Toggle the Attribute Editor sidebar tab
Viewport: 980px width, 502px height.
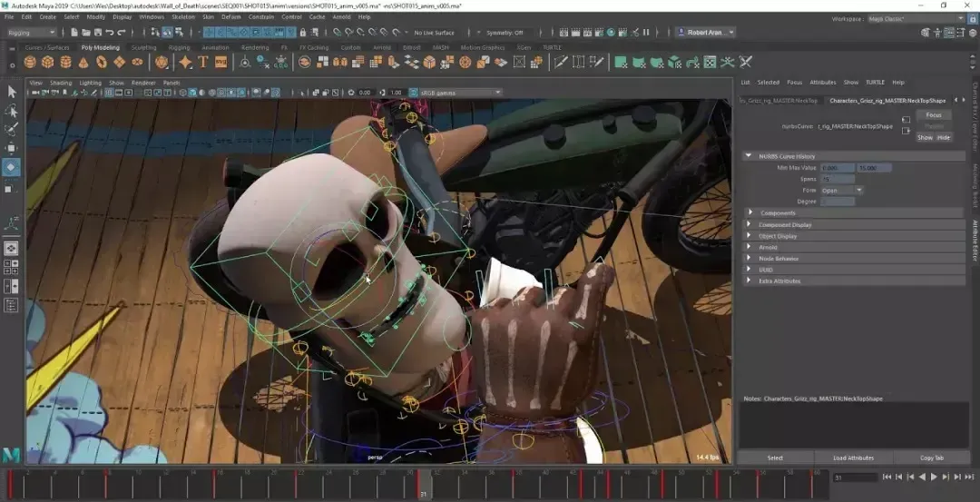pyautogui.click(x=975, y=240)
